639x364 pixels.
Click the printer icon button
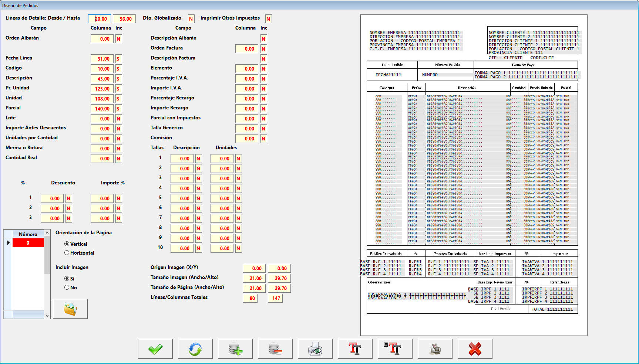(435, 349)
